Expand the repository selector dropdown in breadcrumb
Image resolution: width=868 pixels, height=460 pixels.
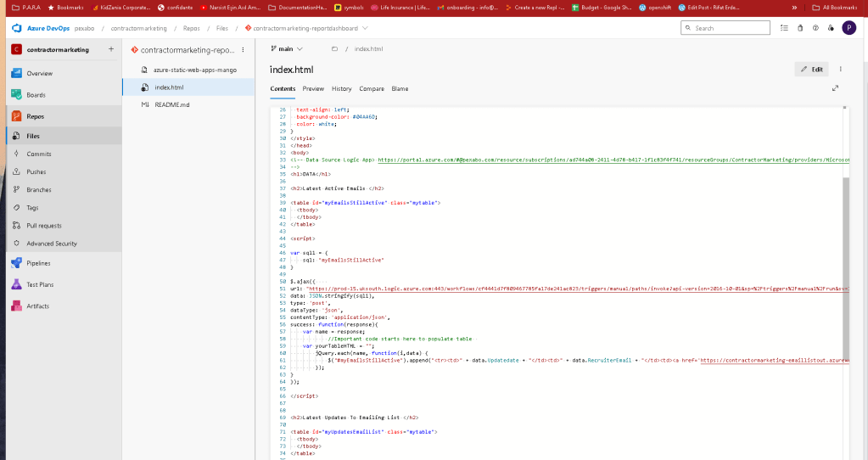(x=365, y=28)
